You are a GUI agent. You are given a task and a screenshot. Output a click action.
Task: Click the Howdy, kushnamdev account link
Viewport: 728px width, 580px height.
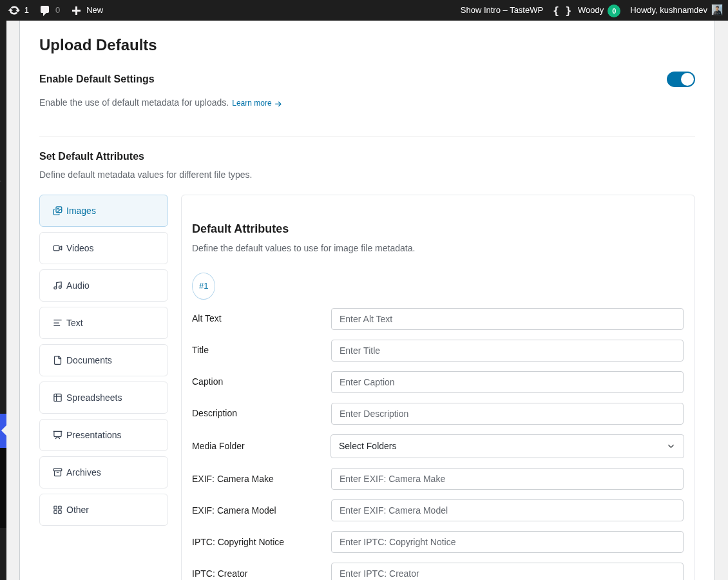click(669, 10)
